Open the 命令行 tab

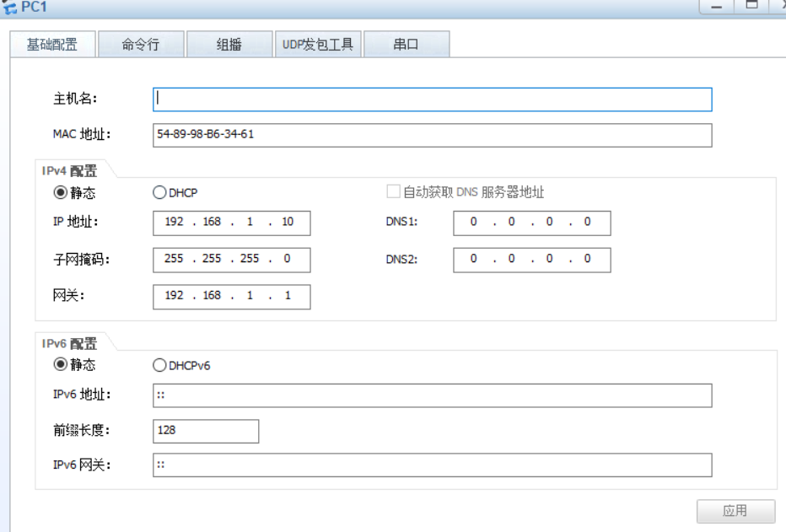pos(141,45)
